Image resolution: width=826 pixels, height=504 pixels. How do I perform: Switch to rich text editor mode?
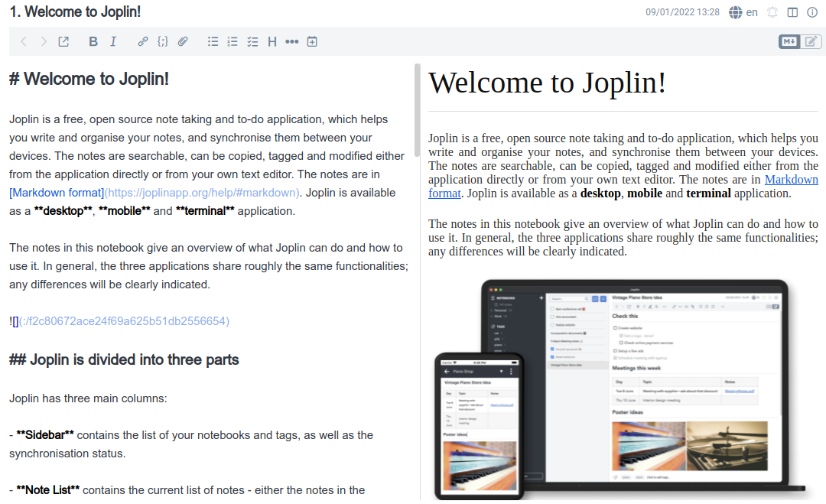coord(811,41)
